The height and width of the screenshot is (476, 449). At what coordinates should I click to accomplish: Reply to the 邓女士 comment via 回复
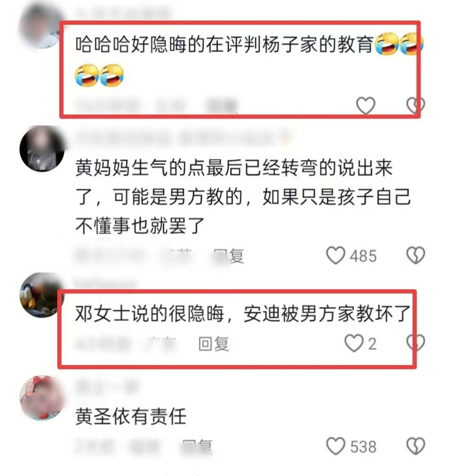(214, 344)
